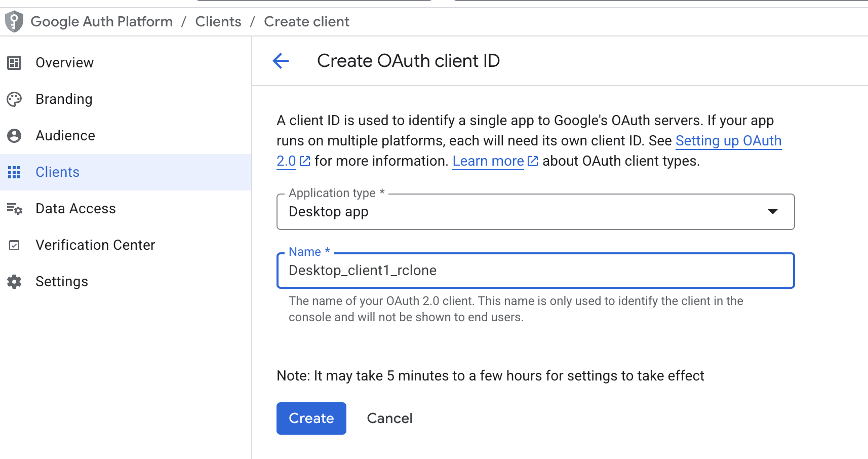Click the Create button

(x=311, y=418)
